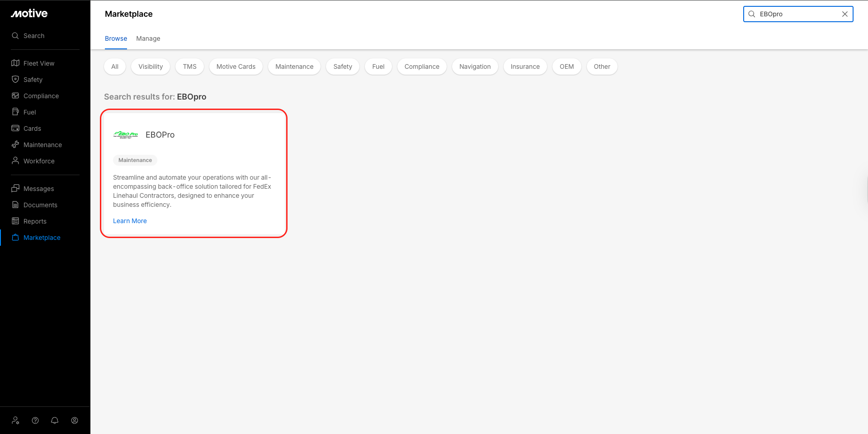Click the Compliance chart icon
Image resolution: width=868 pixels, height=434 pixels.
(15, 95)
